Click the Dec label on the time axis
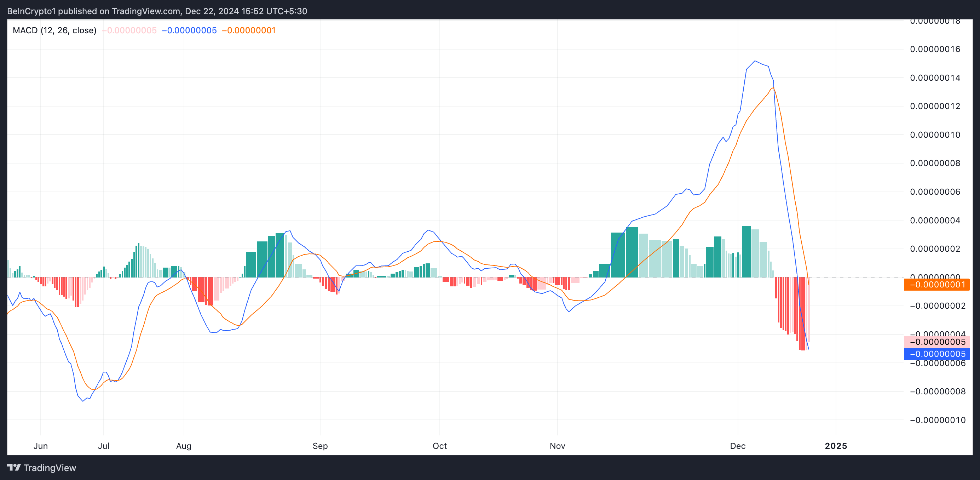This screenshot has width=980, height=480. 738,446
